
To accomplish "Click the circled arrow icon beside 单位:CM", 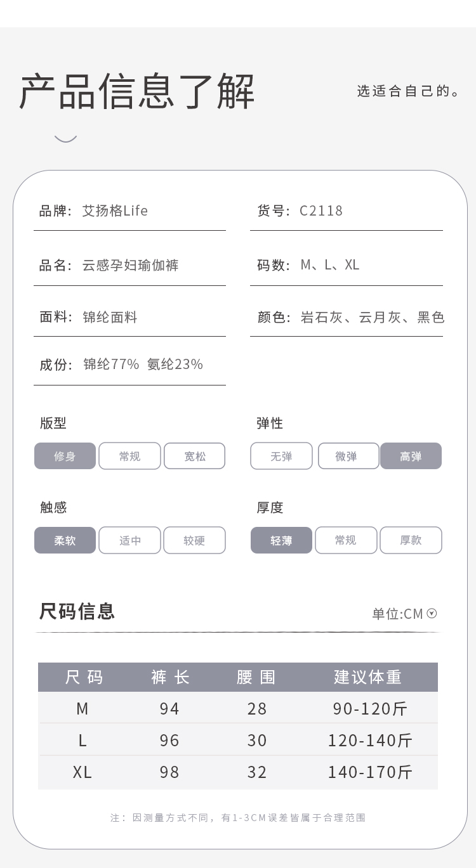I will pos(432,613).
